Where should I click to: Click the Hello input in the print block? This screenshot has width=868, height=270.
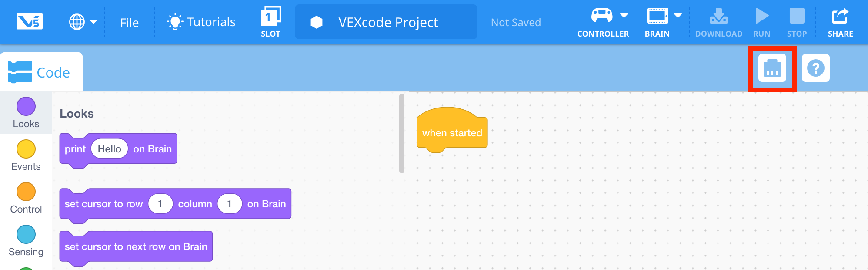point(109,148)
